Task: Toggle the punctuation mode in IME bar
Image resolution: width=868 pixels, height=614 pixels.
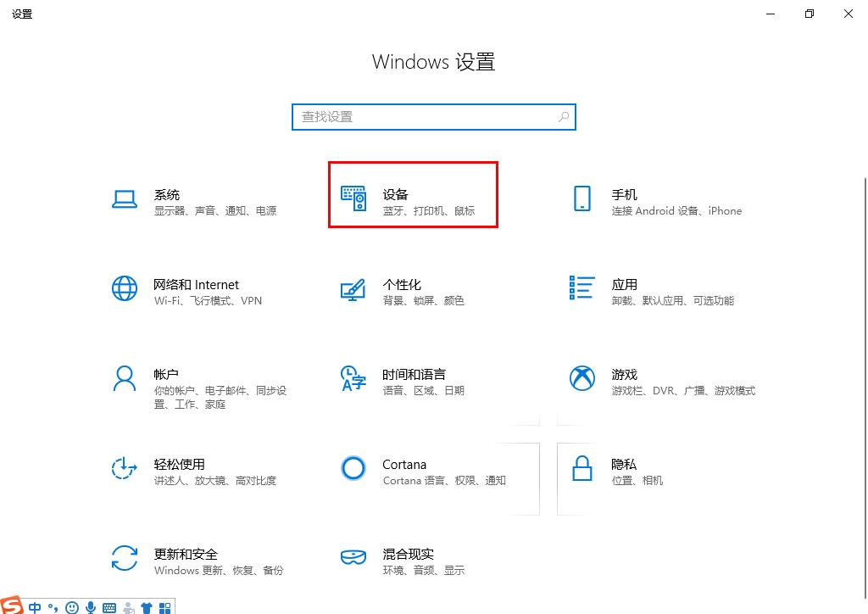Action: click(x=53, y=607)
